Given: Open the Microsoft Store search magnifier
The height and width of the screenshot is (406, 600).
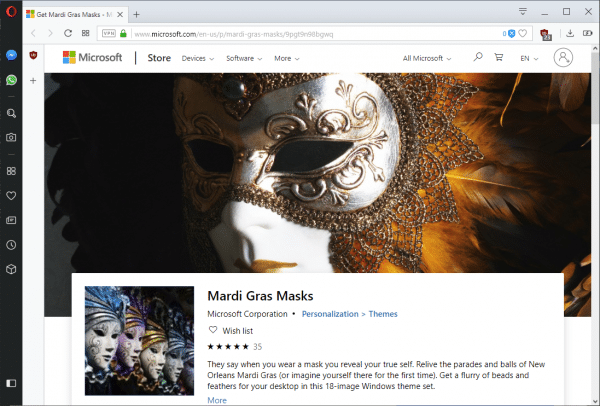Looking at the screenshot, I should pyautogui.click(x=478, y=57).
